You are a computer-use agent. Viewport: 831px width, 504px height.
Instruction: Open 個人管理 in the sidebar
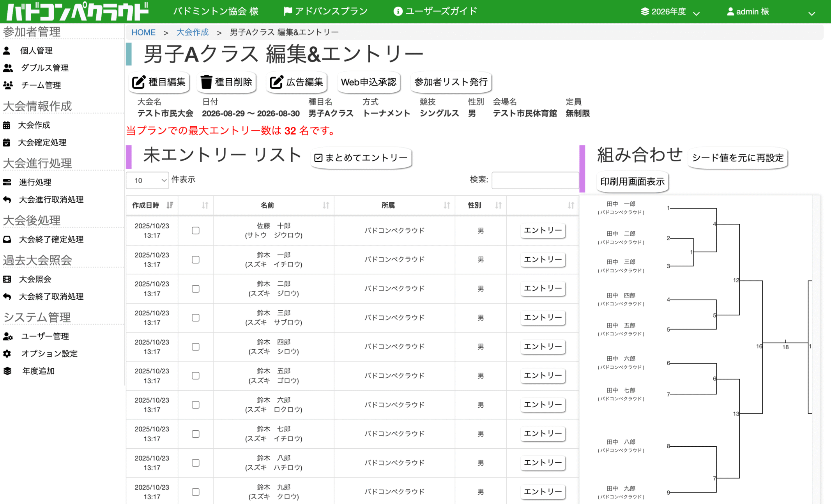[x=36, y=51]
